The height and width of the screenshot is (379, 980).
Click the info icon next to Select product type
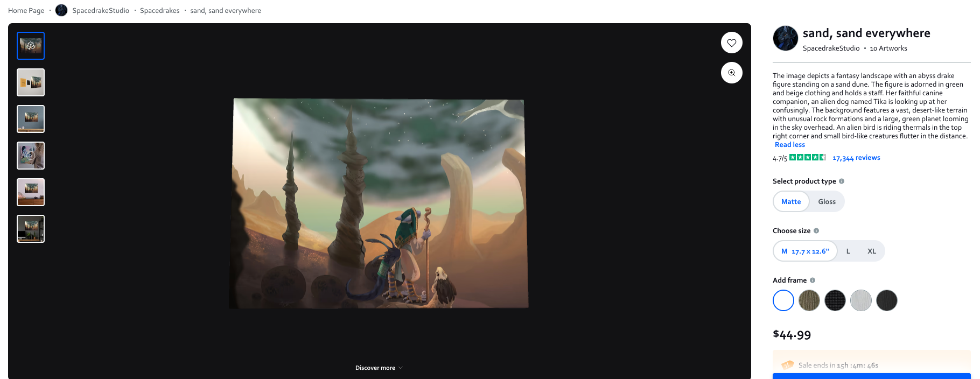842,181
